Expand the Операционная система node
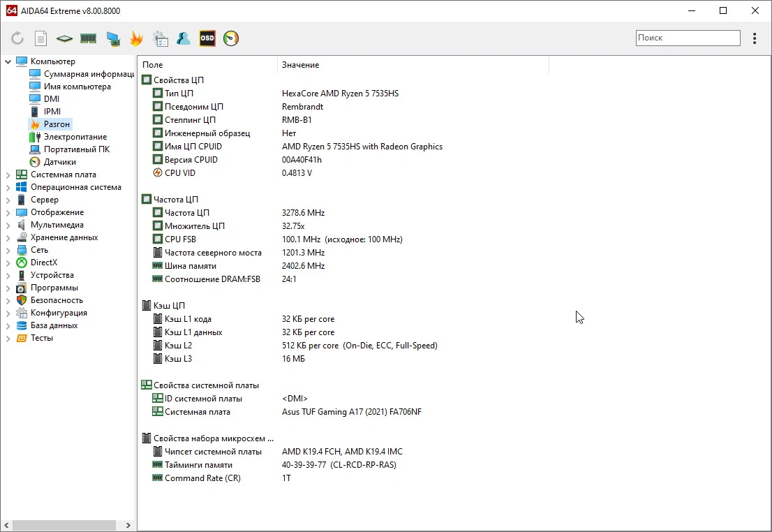The image size is (772, 532). pos(8,187)
